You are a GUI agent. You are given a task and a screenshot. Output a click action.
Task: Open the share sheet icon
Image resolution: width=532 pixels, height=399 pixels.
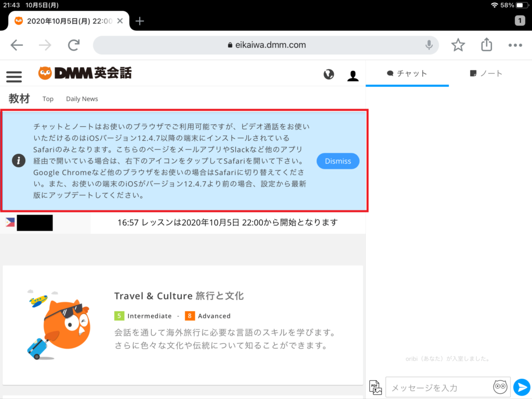486,45
